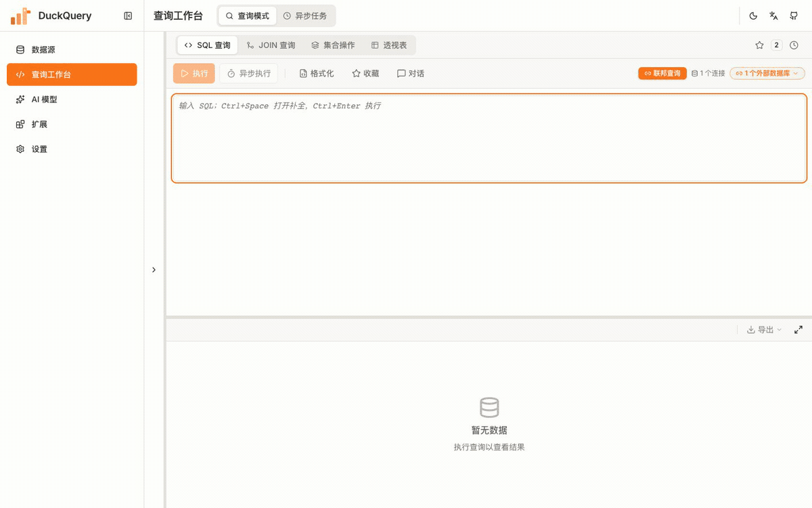Open 数据源 in the sidebar
The width and height of the screenshot is (812, 508).
coord(72,49)
